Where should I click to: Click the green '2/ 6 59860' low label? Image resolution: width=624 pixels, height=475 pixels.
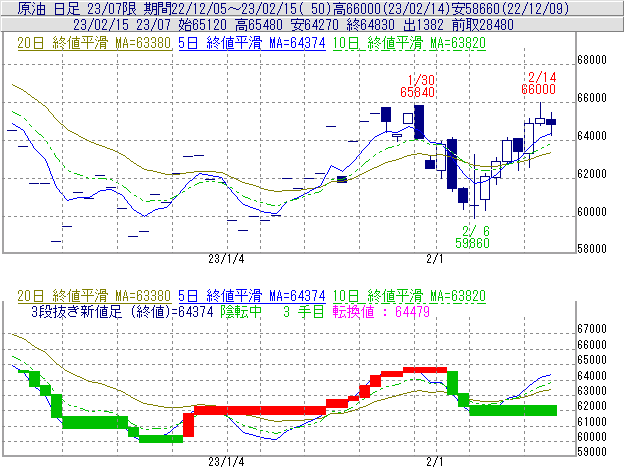tap(472, 237)
